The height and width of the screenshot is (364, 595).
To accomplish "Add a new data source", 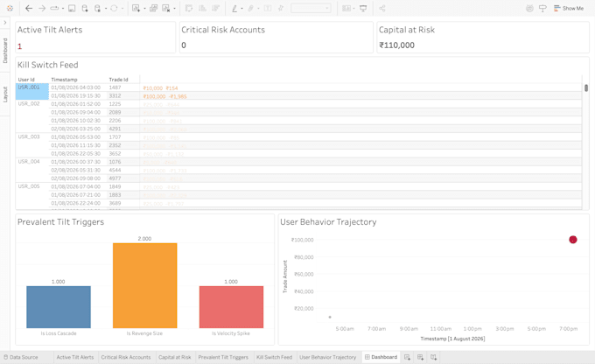I will (x=85, y=8).
